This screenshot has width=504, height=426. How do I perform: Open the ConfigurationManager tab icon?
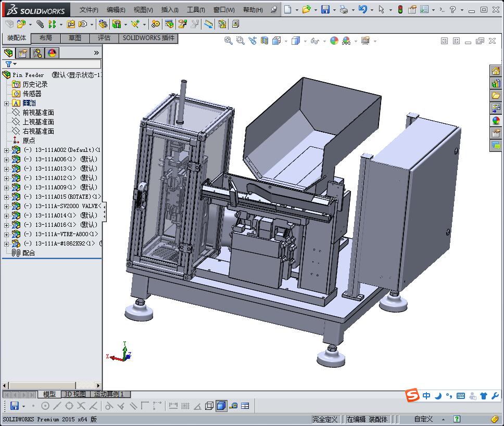click(x=37, y=53)
